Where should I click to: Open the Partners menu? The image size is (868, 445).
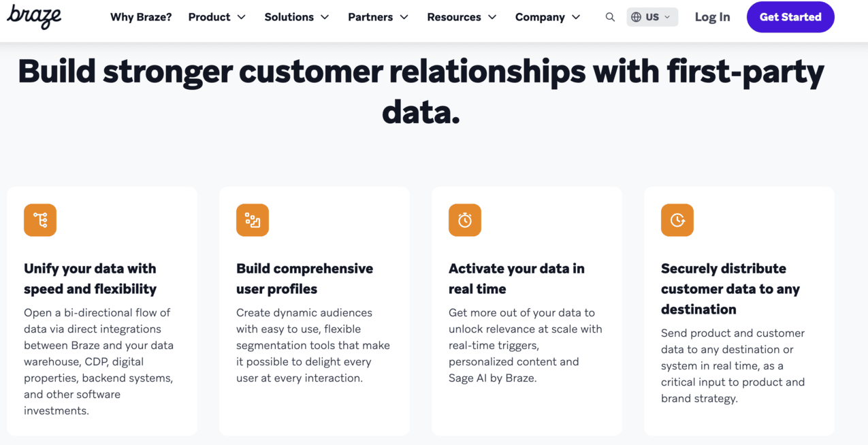click(x=378, y=17)
